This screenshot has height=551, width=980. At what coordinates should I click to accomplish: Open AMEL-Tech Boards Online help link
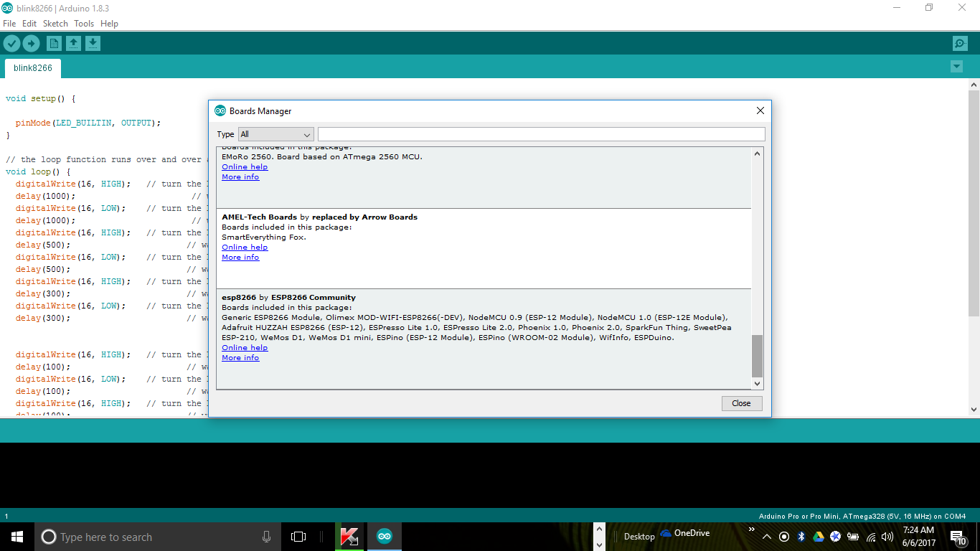[x=245, y=247]
